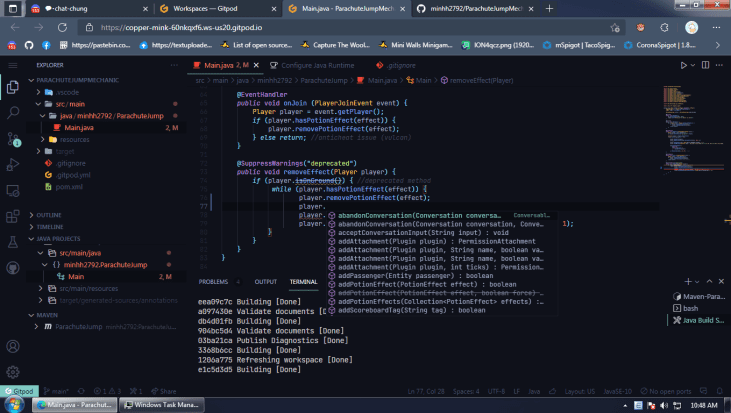The width and height of the screenshot is (731, 413).
Task: Open the Run and Debug view
Action: click(x=13, y=165)
